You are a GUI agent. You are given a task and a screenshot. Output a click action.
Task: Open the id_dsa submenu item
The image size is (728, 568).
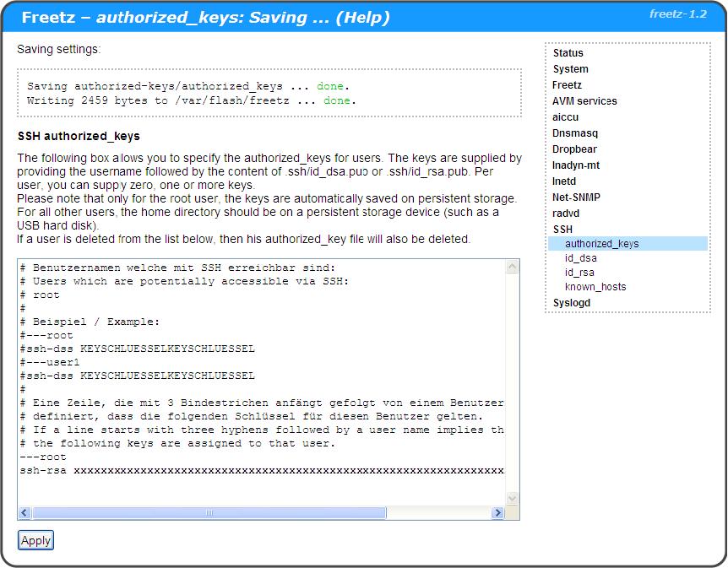click(x=581, y=258)
